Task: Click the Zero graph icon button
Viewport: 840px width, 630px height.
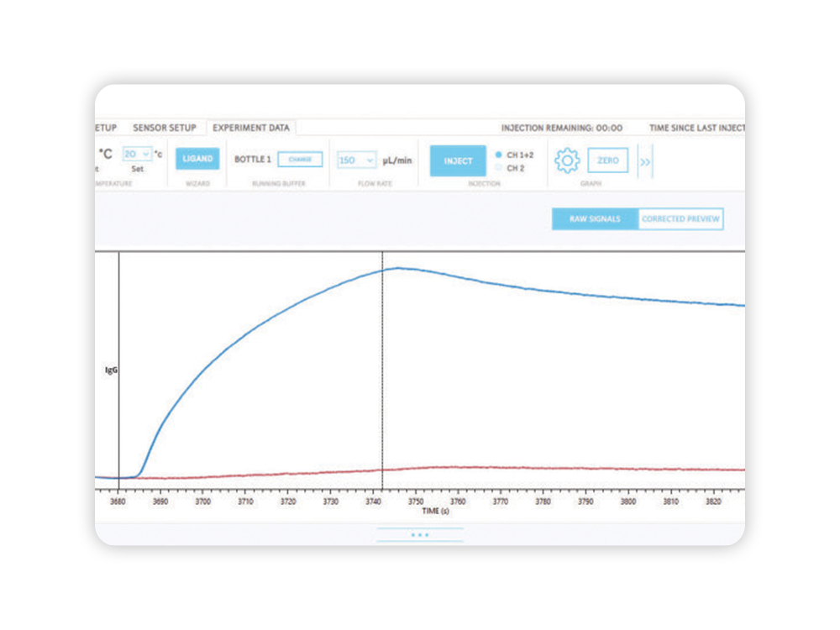Action: pos(607,160)
